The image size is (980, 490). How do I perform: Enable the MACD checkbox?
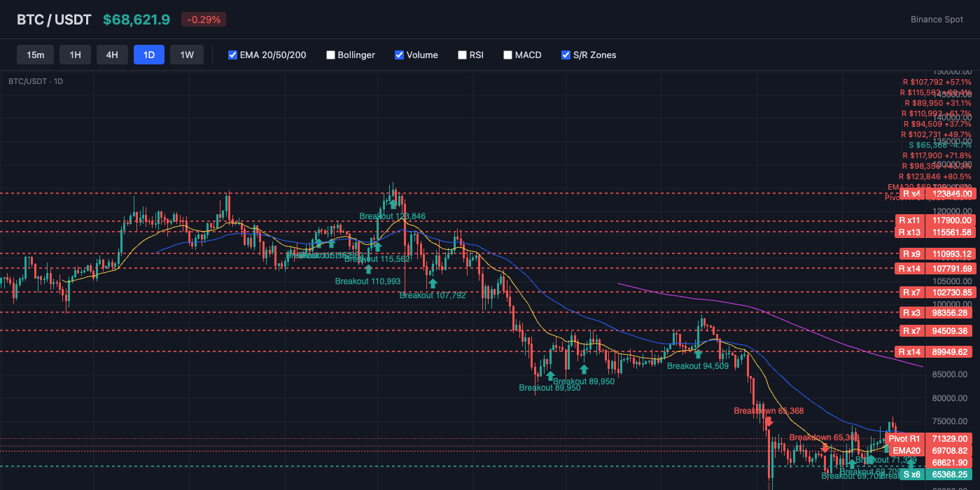tap(507, 55)
